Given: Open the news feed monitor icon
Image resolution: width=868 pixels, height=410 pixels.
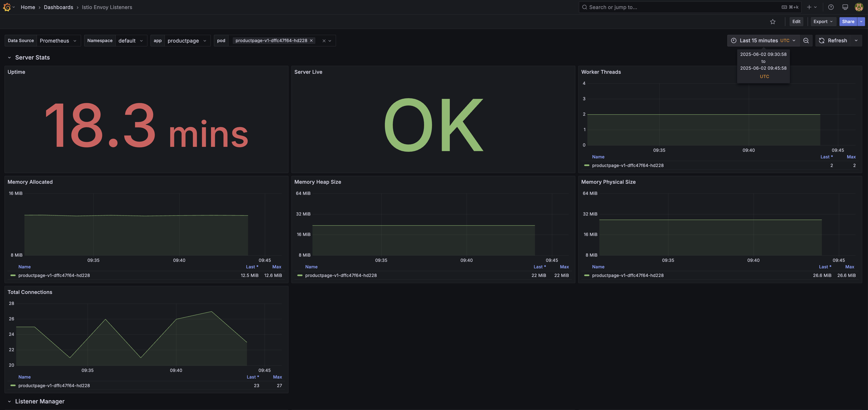Looking at the screenshot, I should [x=845, y=7].
